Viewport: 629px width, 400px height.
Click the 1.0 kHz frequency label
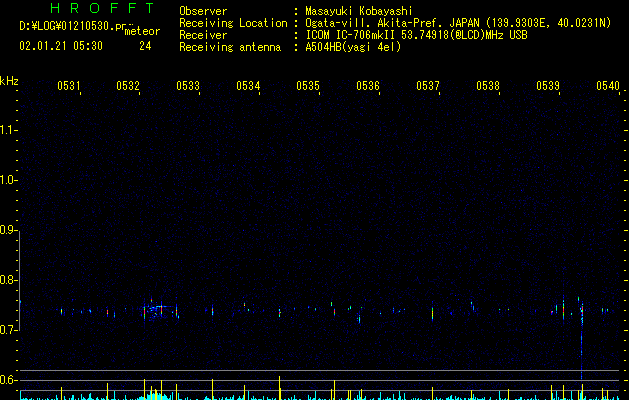9,180
